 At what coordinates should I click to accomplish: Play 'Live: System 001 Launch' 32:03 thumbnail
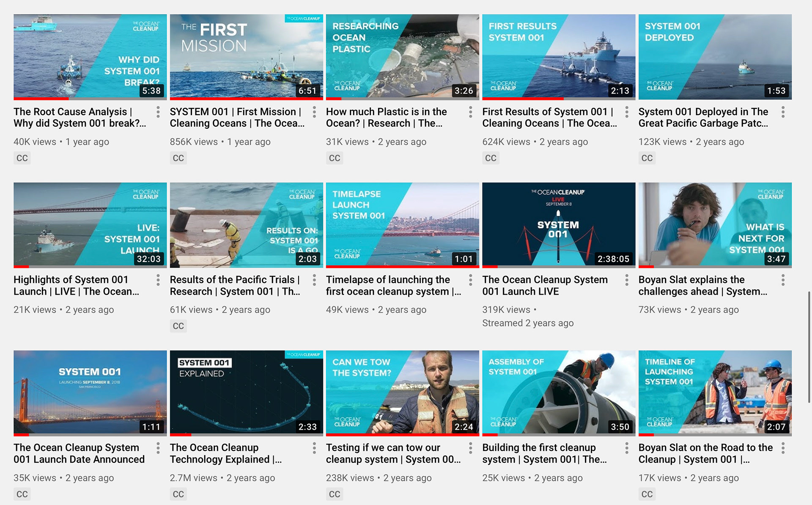click(x=90, y=225)
